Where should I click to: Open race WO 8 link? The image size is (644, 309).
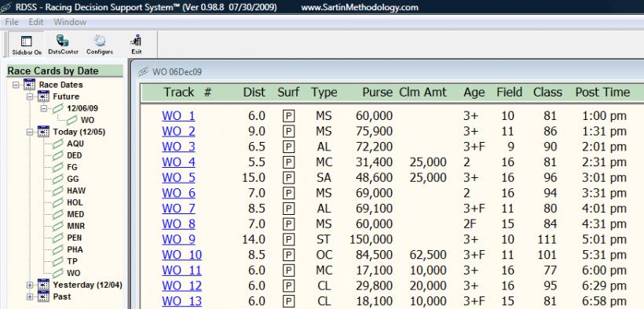tap(178, 224)
